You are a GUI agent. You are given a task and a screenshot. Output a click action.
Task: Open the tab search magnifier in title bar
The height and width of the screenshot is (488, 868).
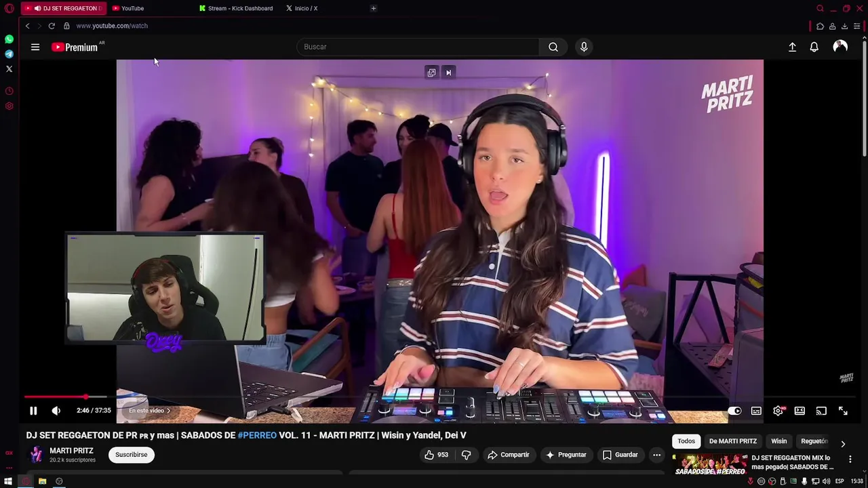pyautogui.click(x=820, y=8)
